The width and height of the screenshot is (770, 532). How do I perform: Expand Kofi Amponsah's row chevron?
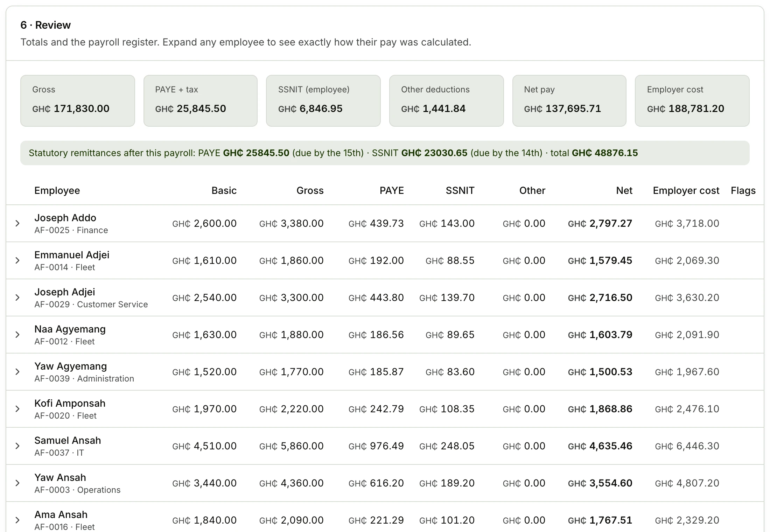tap(17, 409)
